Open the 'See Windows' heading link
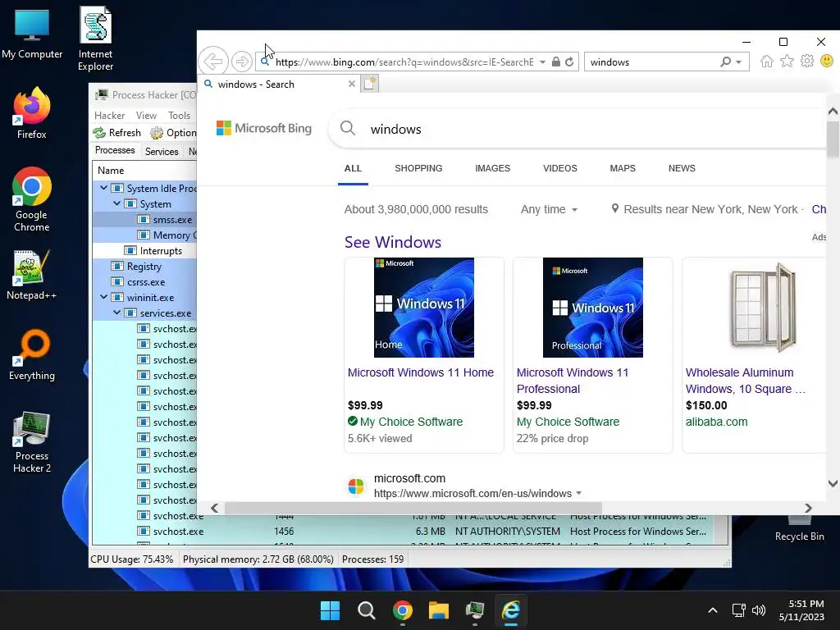Screen dimensions: 840x630 click(x=393, y=242)
